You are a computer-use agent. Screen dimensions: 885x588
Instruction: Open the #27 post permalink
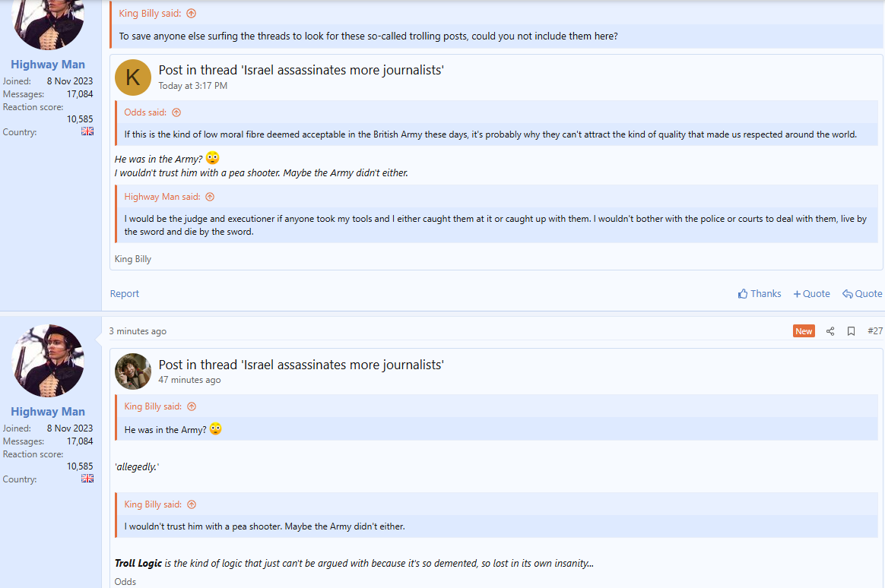[x=875, y=331]
